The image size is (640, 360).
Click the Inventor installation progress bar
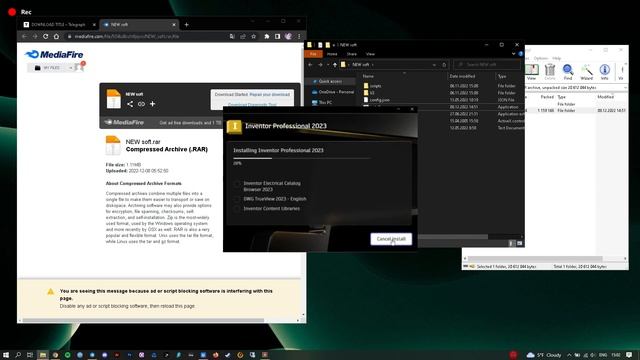coord(302,158)
